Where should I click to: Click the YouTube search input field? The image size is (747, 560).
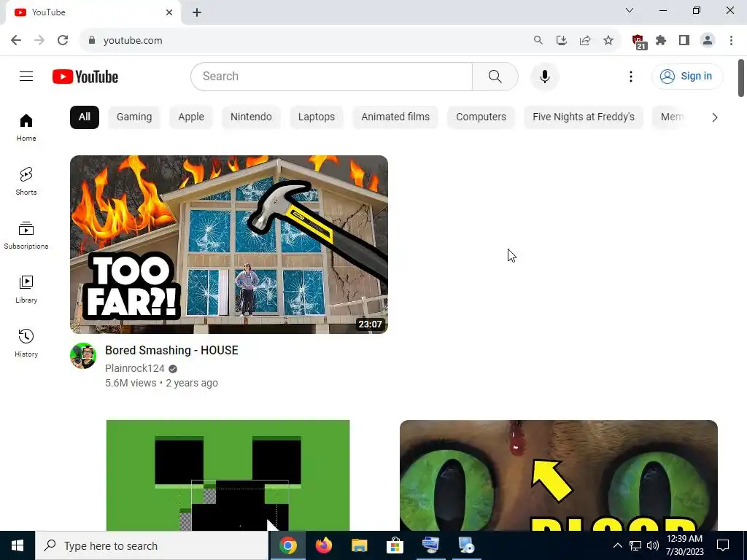[332, 76]
